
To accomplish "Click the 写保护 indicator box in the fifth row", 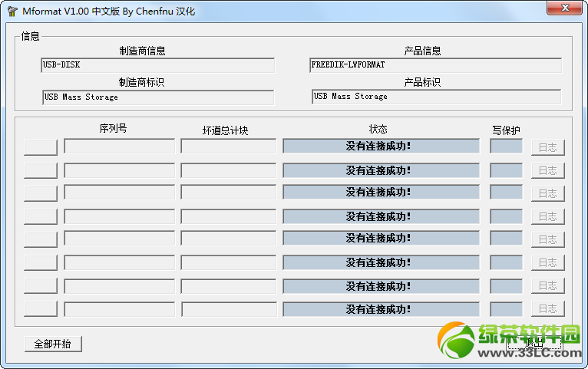I will [507, 239].
